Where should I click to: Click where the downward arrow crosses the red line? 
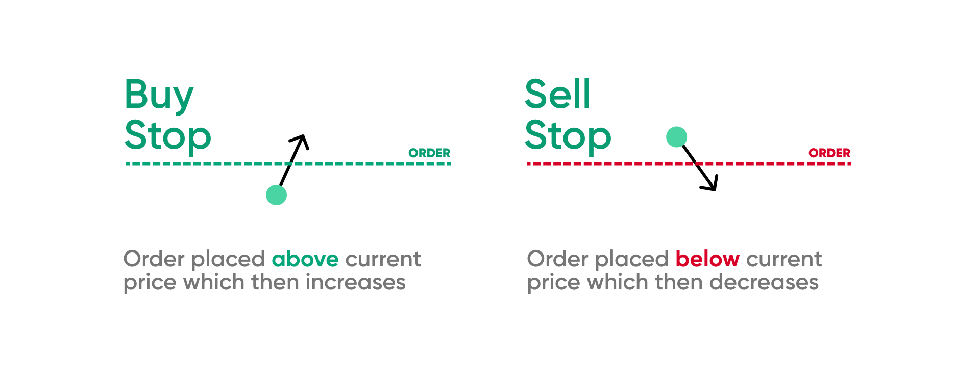click(x=697, y=164)
